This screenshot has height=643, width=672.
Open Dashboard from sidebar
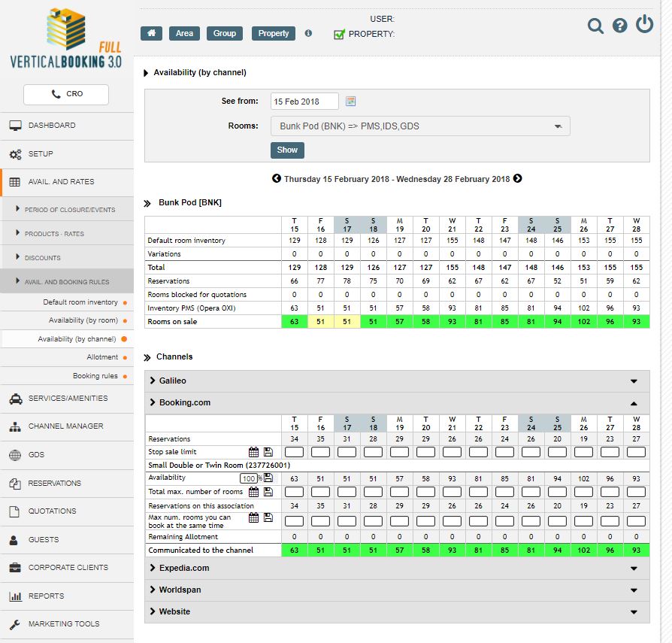pos(67,126)
